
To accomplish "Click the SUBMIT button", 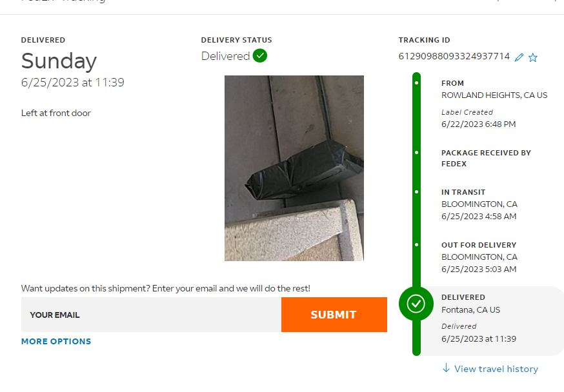I will (334, 315).
